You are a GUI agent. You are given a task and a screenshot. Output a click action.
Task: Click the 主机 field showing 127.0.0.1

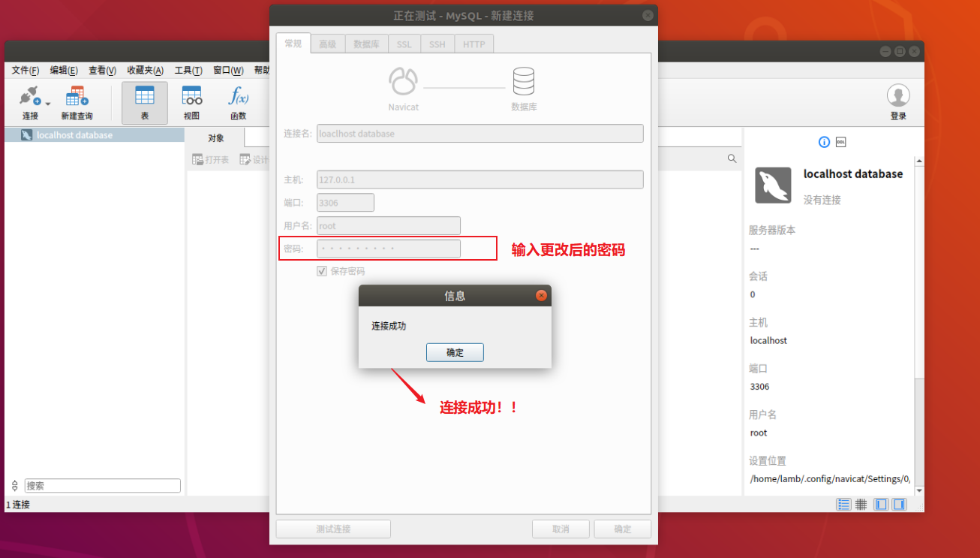click(x=480, y=179)
